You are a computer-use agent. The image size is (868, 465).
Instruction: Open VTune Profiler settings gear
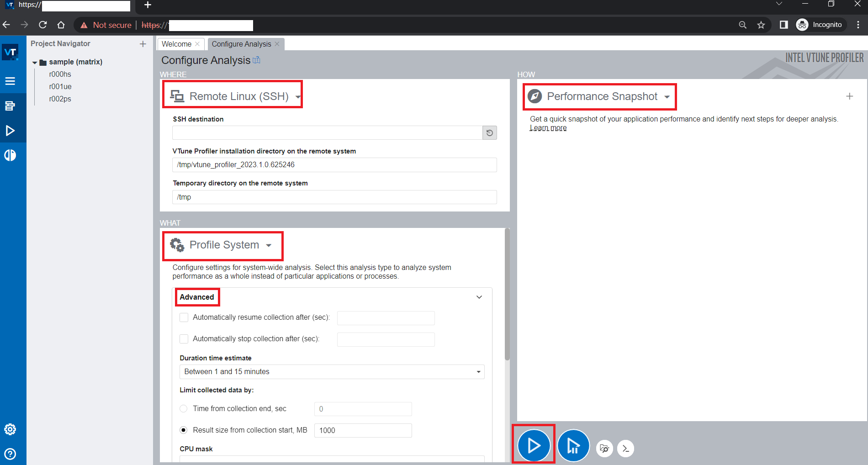(x=10, y=429)
